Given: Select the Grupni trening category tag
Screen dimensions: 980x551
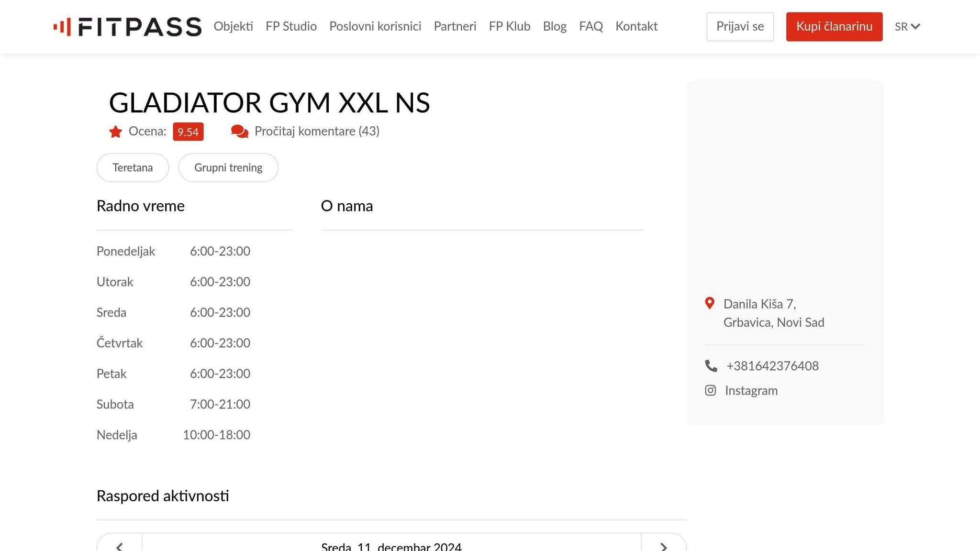Looking at the screenshot, I should click(x=228, y=167).
